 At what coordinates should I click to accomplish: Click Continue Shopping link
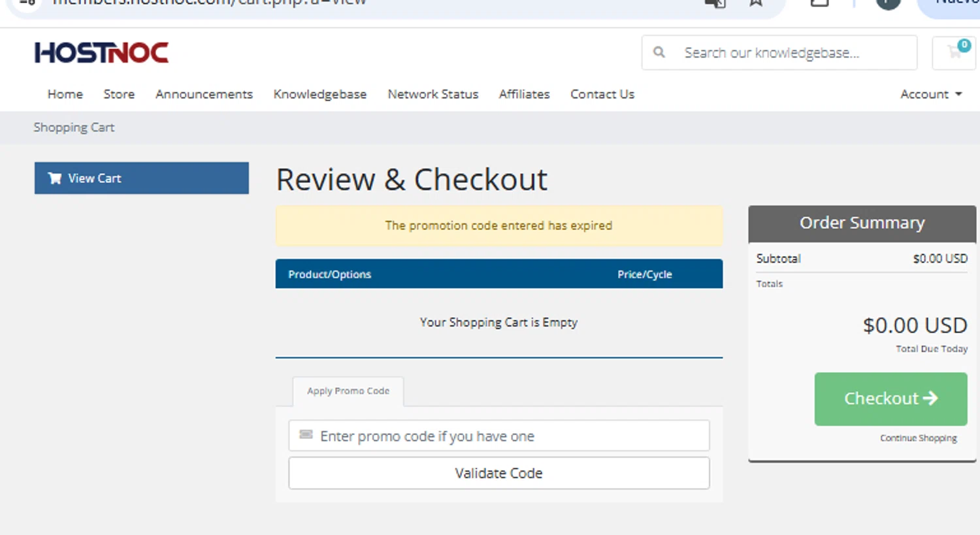point(919,438)
